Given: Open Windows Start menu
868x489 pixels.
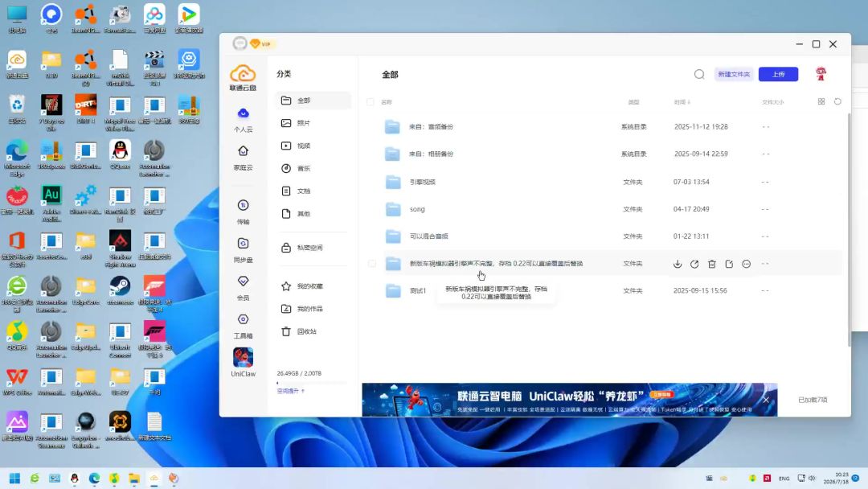Looking at the screenshot, I should [x=15, y=479].
